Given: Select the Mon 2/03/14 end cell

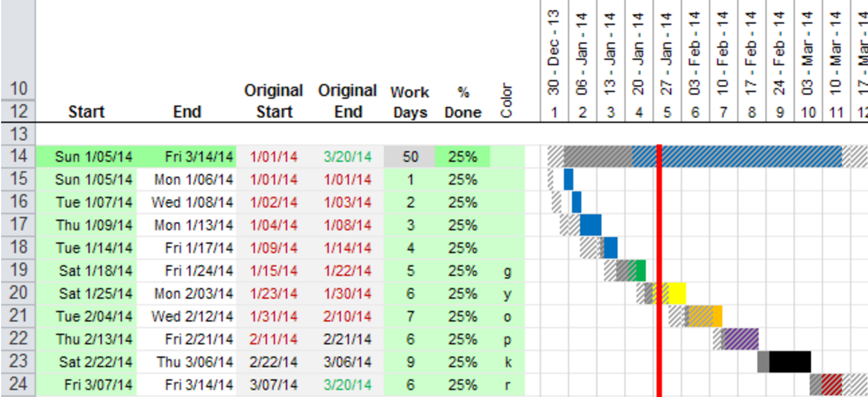Looking at the screenshot, I should click(186, 293).
